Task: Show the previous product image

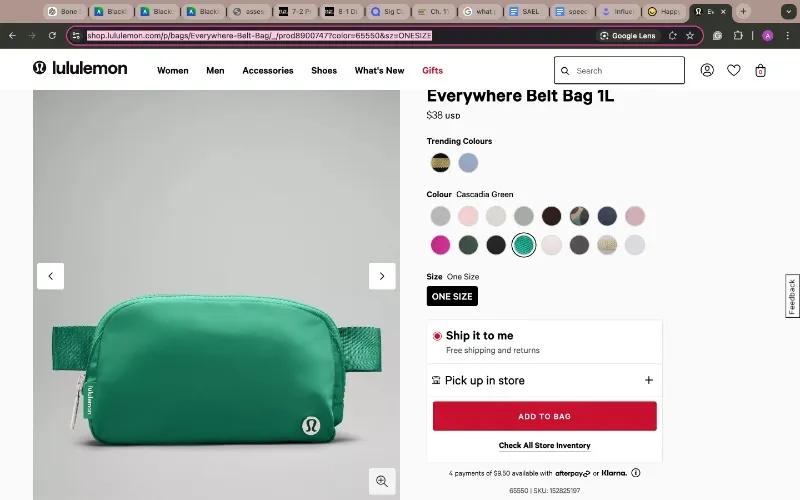Action: point(51,276)
